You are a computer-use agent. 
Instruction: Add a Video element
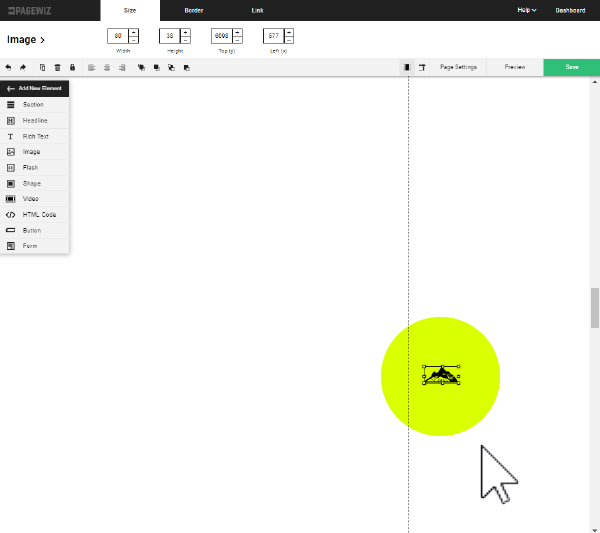34,199
